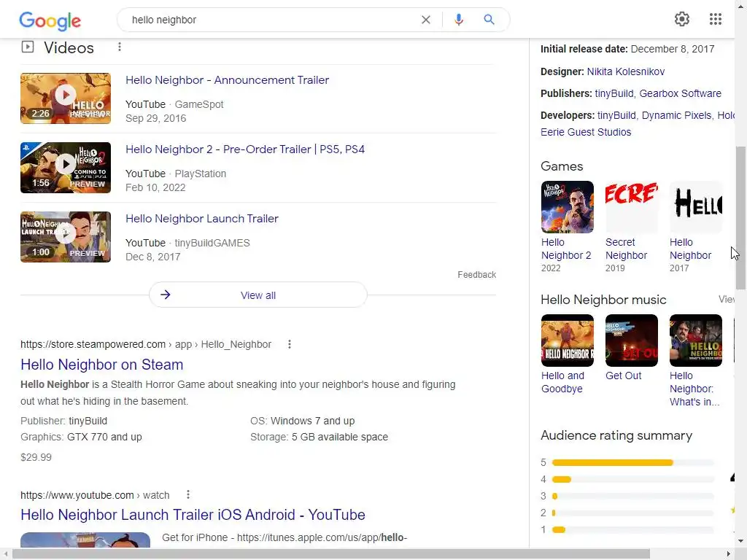This screenshot has height=560, width=747.
Task: Open Eerie Guest Studios link
Action: [586, 132]
